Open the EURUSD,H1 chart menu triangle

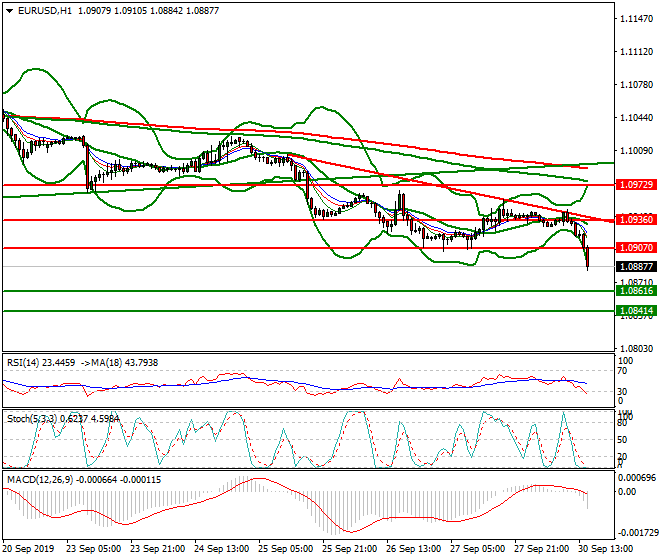click(x=9, y=11)
